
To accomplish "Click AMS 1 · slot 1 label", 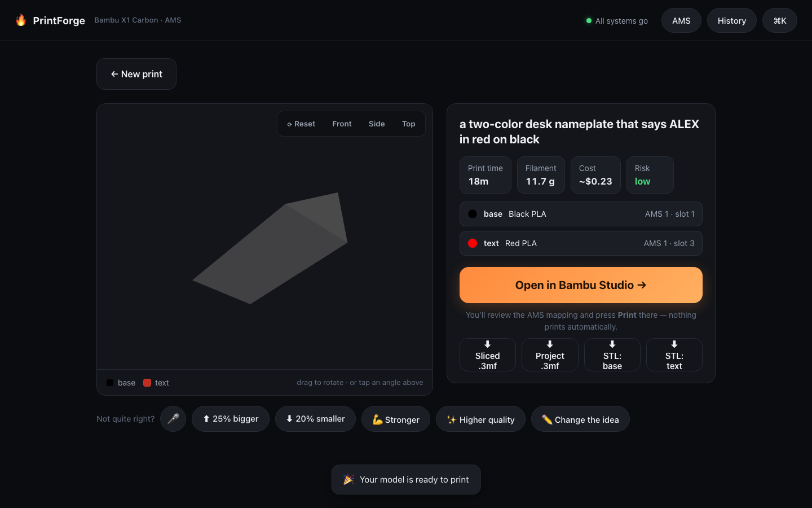I will point(670,214).
